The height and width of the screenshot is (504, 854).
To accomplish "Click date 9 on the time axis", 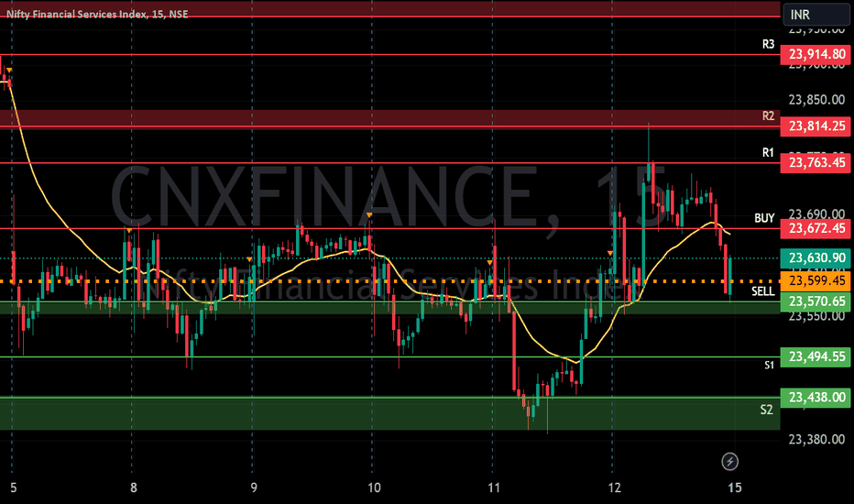I will click(x=254, y=488).
